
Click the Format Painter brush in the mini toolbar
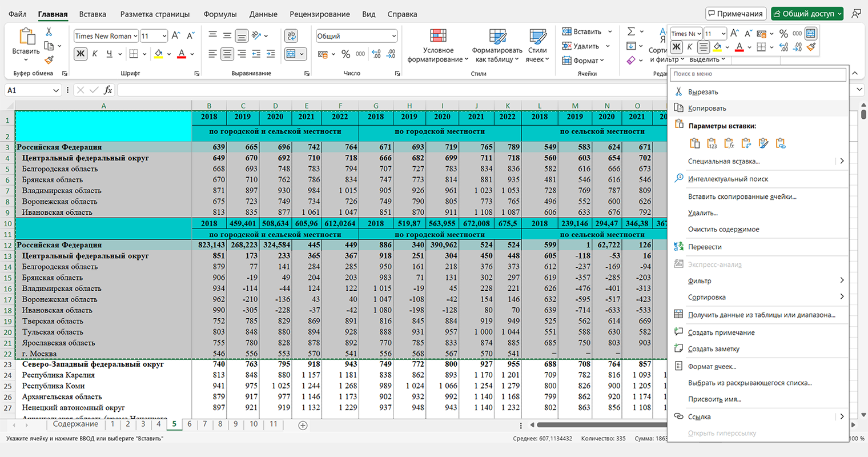(x=811, y=47)
